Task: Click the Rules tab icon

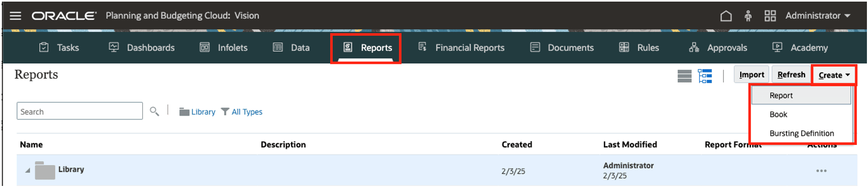Action: coord(624,47)
